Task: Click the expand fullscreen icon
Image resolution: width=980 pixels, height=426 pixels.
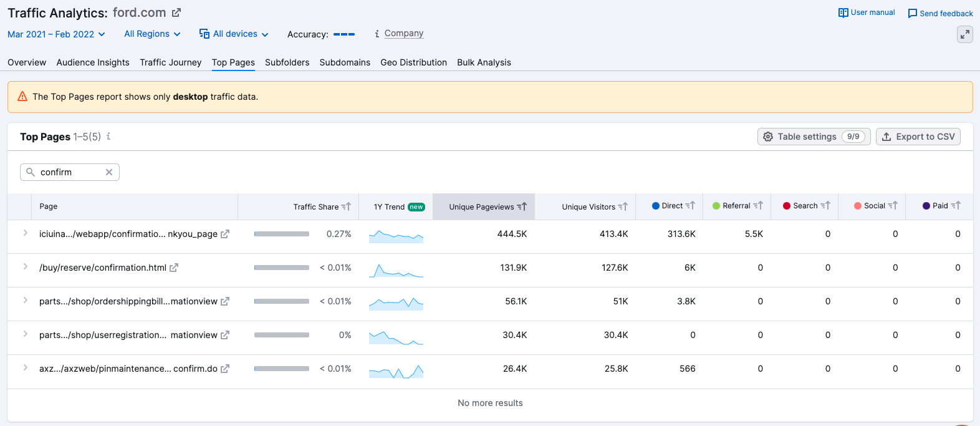Action: click(x=964, y=34)
